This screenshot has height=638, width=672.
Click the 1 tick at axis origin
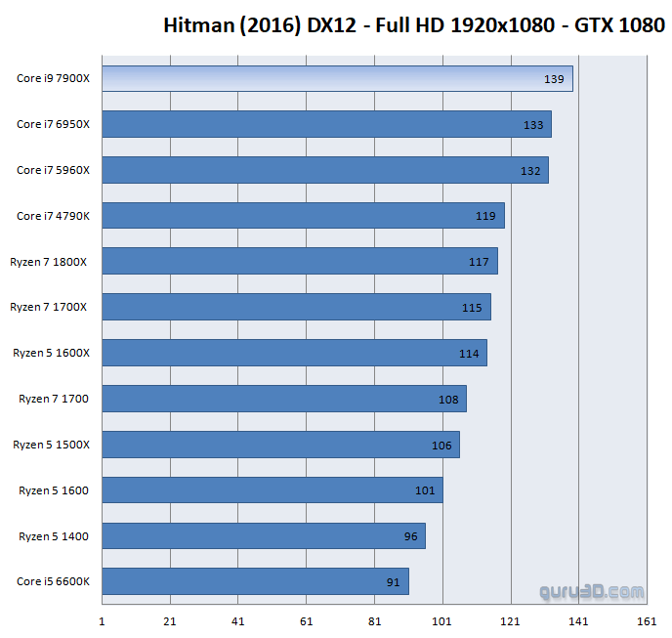[103, 620]
